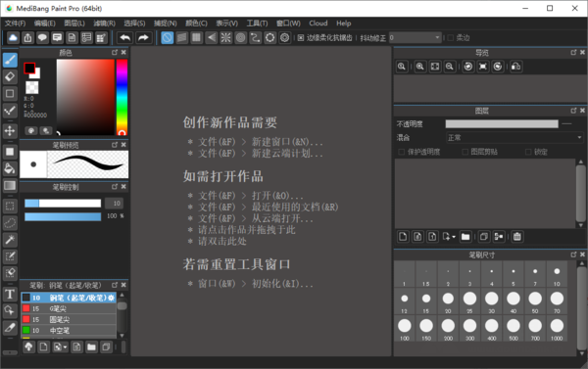Open the 滤镜(R) menu
This screenshot has width=588, height=369.
coord(104,23)
